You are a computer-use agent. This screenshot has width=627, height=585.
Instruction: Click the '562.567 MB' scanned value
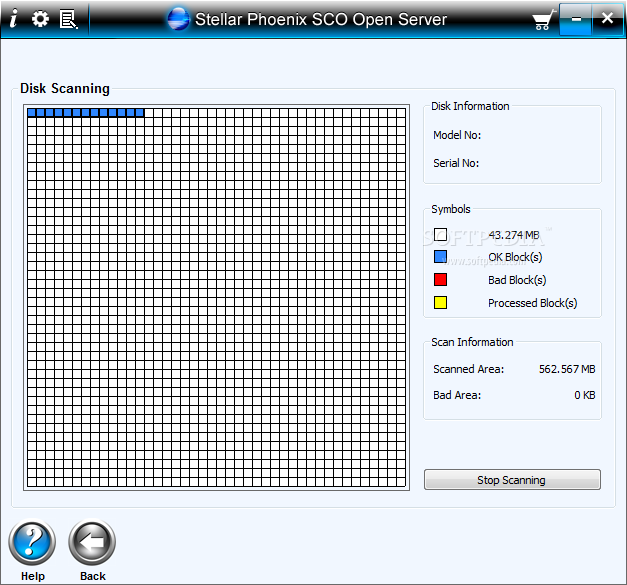click(567, 369)
